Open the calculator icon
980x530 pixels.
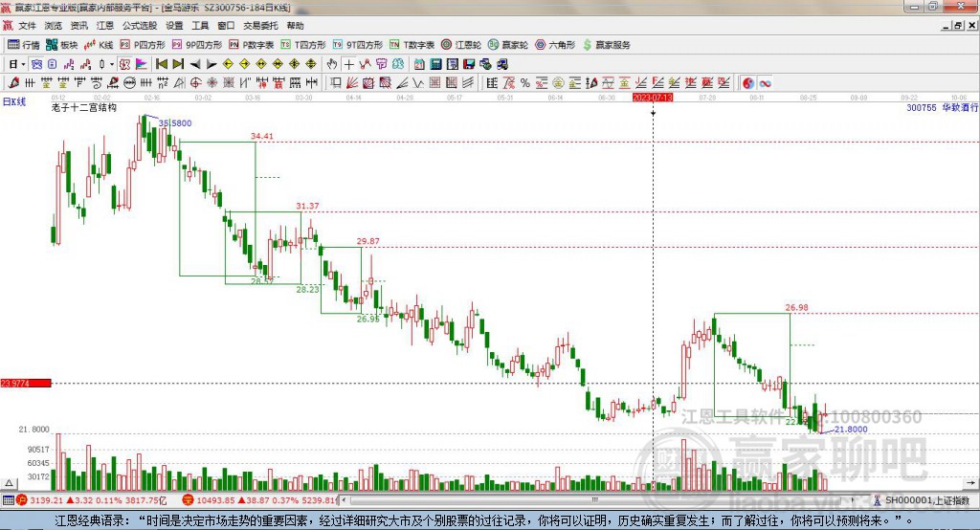click(436, 64)
